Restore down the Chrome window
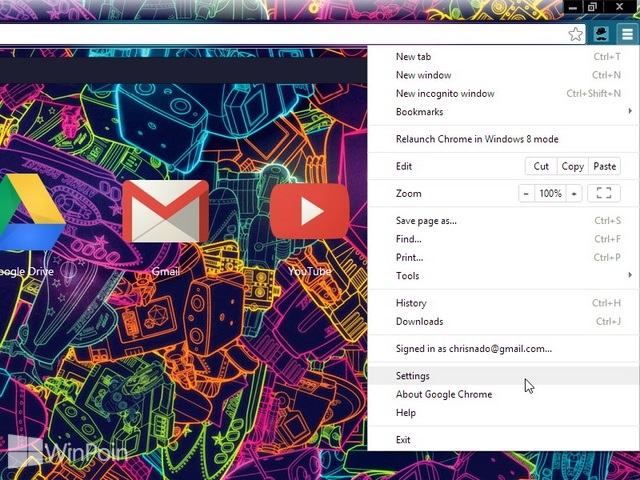This screenshot has height=480, width=640. coord(592,7)
